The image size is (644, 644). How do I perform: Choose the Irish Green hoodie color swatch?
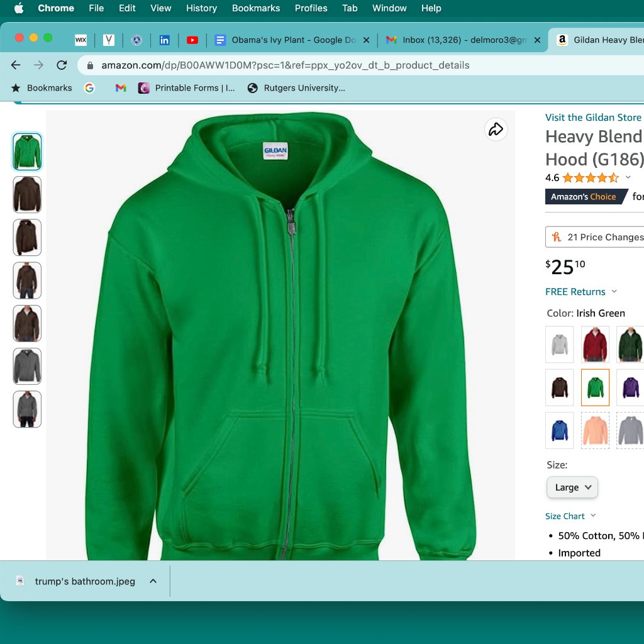click(x=595, y=387)
